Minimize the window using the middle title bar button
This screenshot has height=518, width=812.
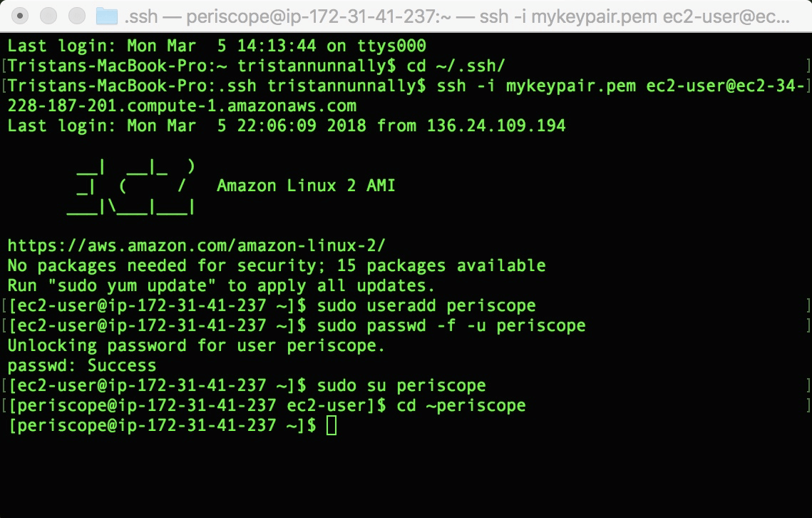(x=48, y=15)
